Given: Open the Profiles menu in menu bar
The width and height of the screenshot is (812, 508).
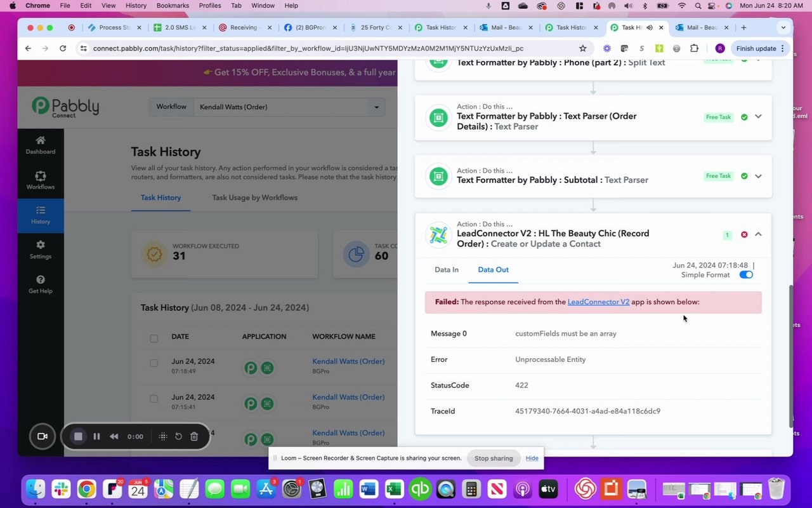Looking at the screenshot, I should coord(210,6).
